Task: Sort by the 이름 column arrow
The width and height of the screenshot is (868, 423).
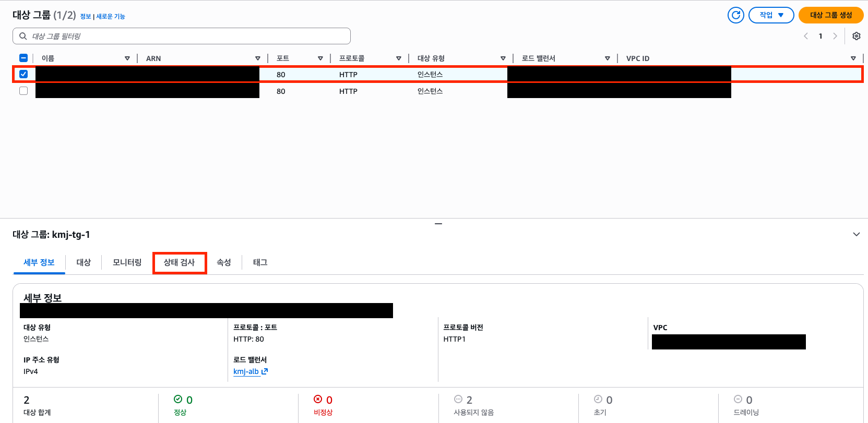Action: 127,58
